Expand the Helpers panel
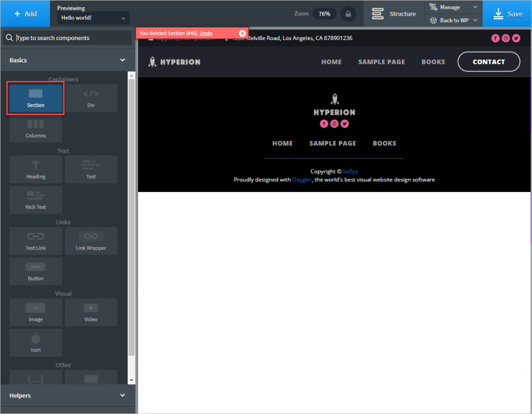Screen dimensions: 532x414 [123, 395]
